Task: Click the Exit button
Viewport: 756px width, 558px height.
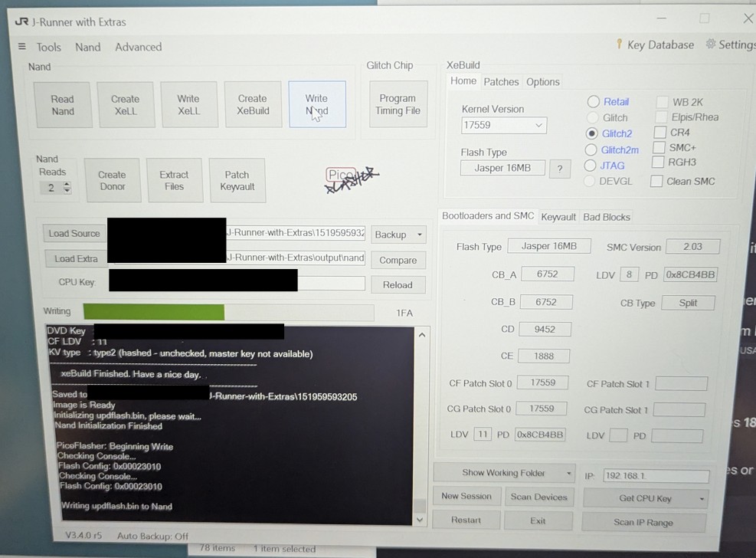Action: pyautogui.click(x=538, y=521)
